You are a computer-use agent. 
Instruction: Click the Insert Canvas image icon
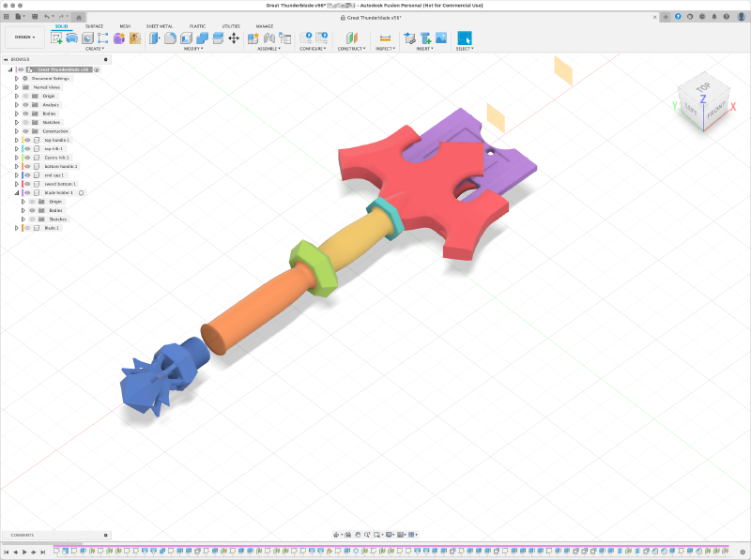pos(441,38)
